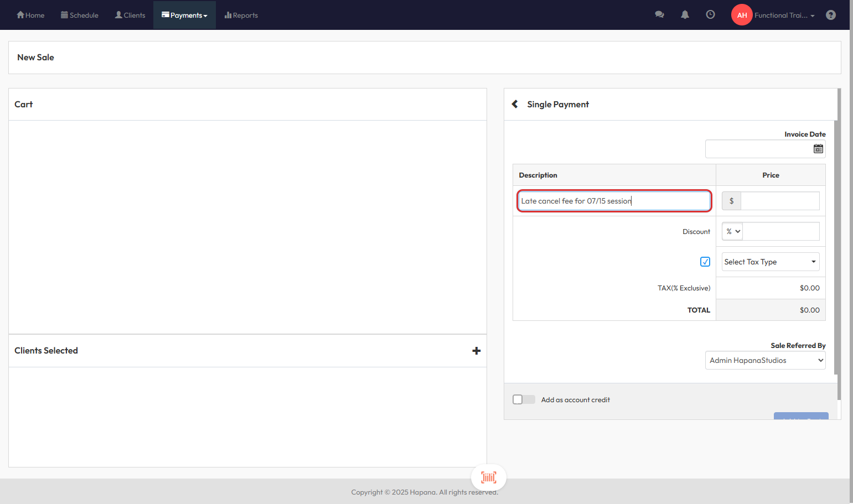Open the notifications bell
This screenshot has width=853, height=504.
click(x=685, y=15)
